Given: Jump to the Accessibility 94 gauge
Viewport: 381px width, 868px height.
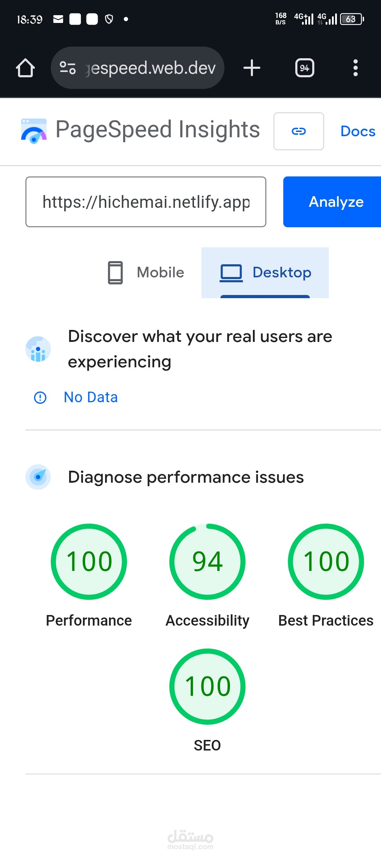Looking at the screenshot, I should (207, 561).
